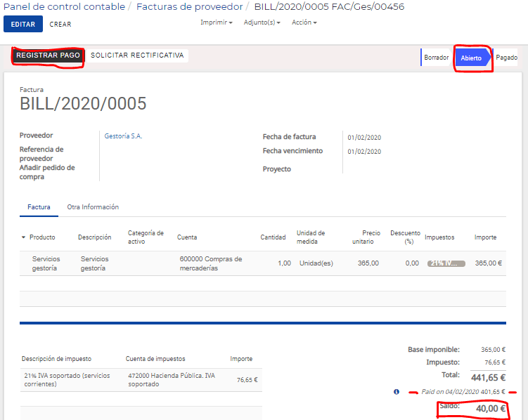This screenshot has width=528, height=420.
Task: Click the Importe header in the invoice lines
Action: [485, 237]
